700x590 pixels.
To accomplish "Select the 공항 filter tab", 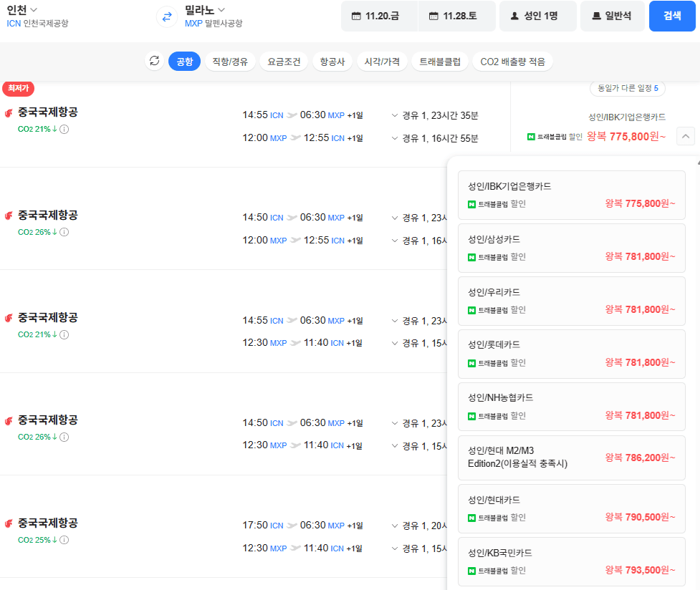I will [x=184, y=61].
